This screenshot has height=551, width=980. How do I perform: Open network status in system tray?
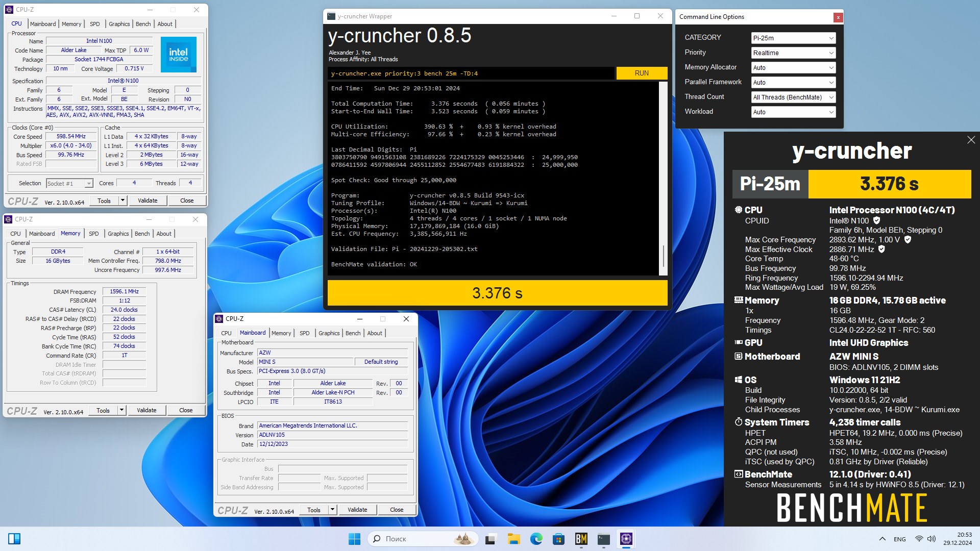coord(919,539)
